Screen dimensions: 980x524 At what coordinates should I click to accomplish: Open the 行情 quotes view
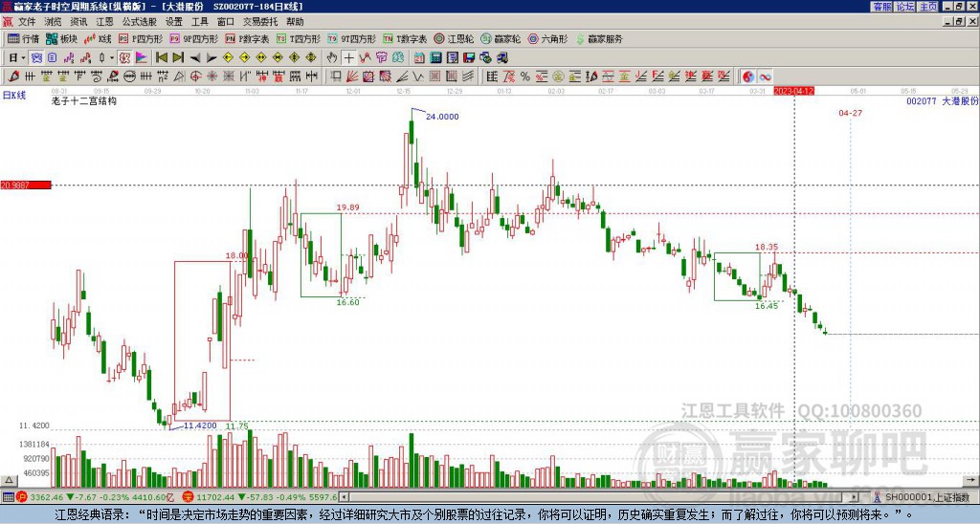24,39
